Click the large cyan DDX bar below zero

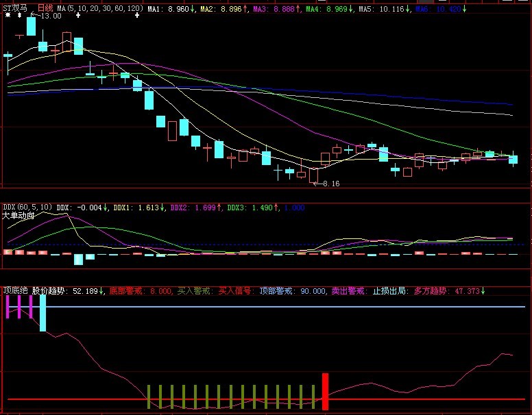click(x=78, y=260)
